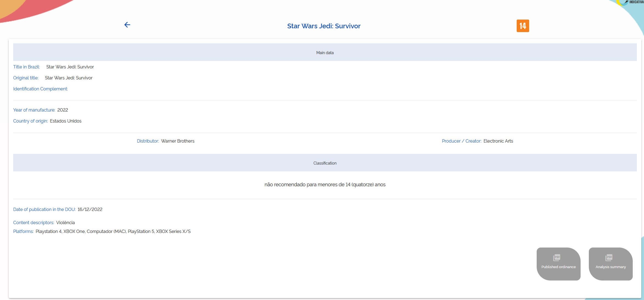Click the orange 14 age rating badge
The image size is (644, 300).
click(x=523, y=26)
